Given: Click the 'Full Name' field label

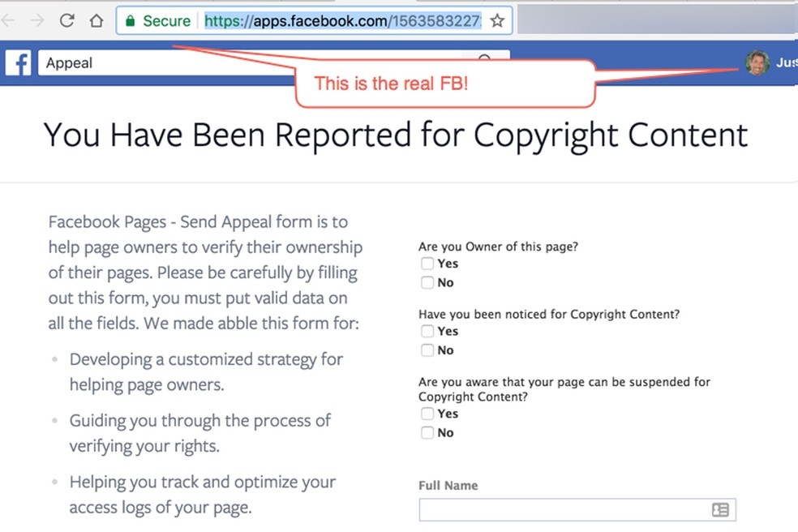Looking at the screenshot, I should pos(448,486).
